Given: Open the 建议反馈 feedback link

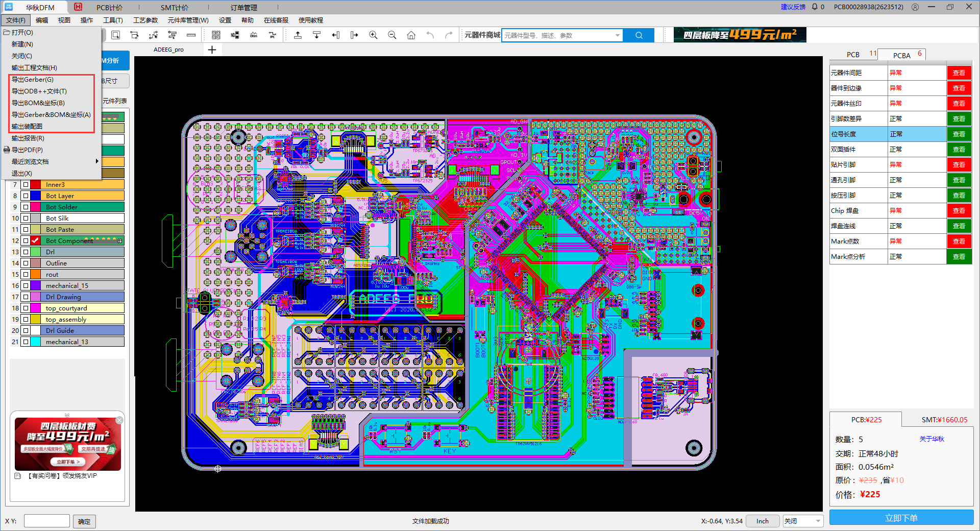Looking at the screenshot, I should [793, 7].
